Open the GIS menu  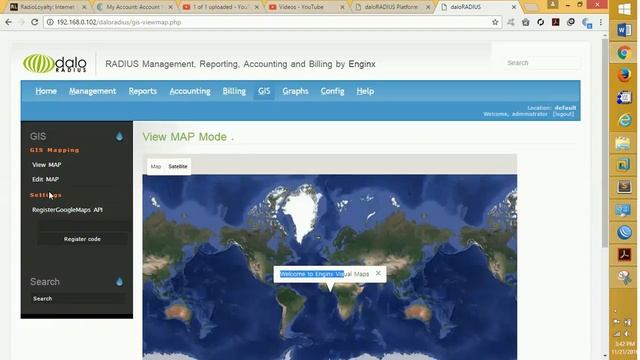point(264,91)
